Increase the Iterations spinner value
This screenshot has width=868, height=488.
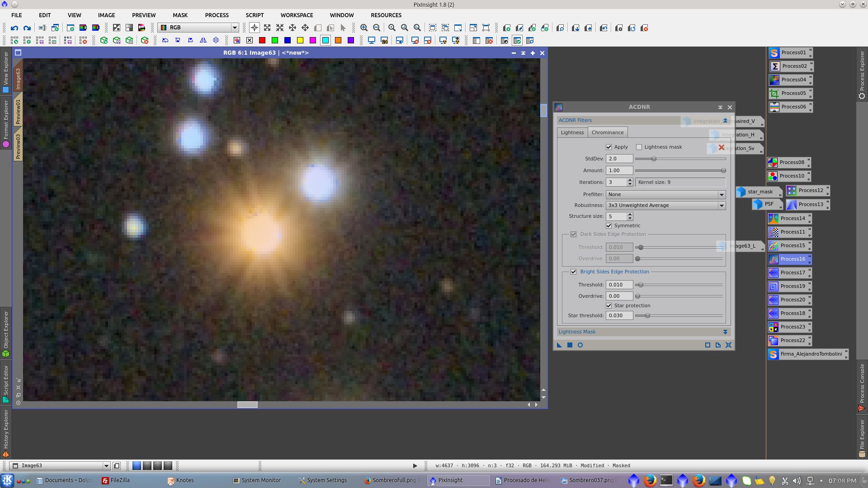pyautogui.click(x=630, y=180)
